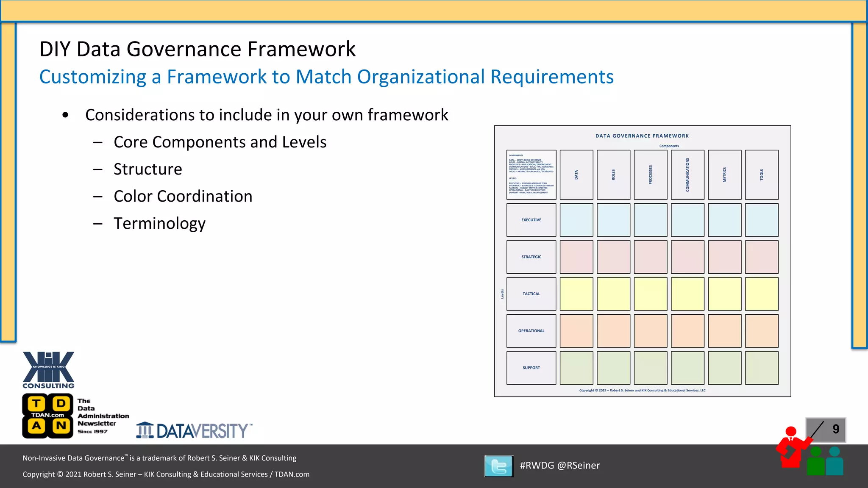Viewport: 868px width, 488px height.
Task: Select the STRATEGIC level box
Action: tap(531, 257)
